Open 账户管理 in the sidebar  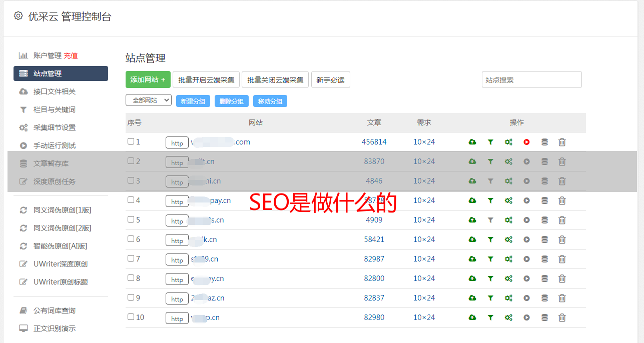47,55
